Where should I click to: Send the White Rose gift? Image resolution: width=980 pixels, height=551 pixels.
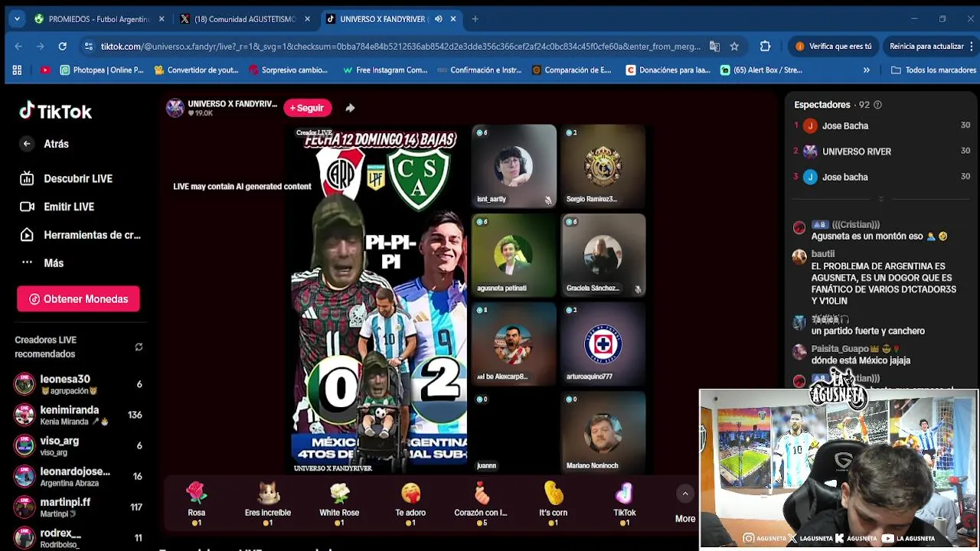coord(339,503)
